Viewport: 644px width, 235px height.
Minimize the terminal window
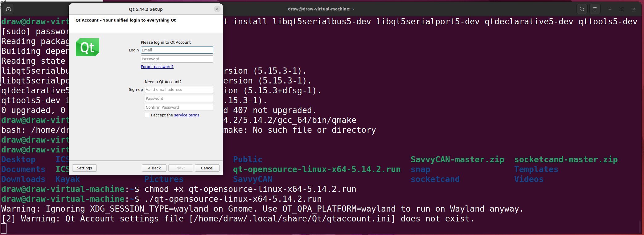[609, 9]
